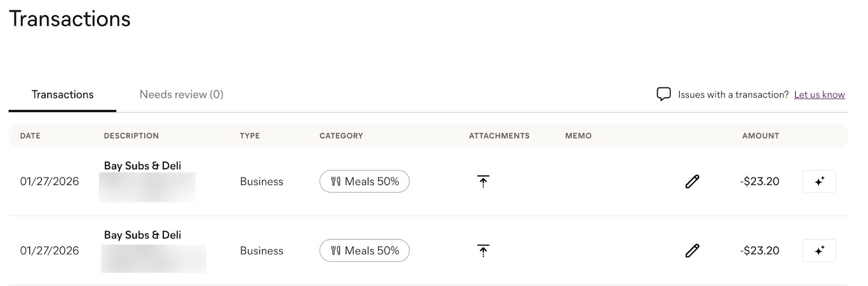Select second Bay Subs & Deli description
This screenshot has height=286, width=868.
coord(143,235)
